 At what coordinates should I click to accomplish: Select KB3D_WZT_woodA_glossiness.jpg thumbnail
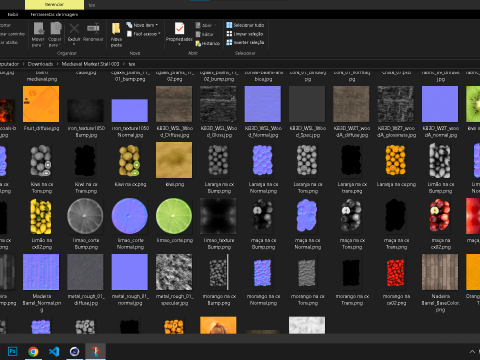(x=396, y=104)
